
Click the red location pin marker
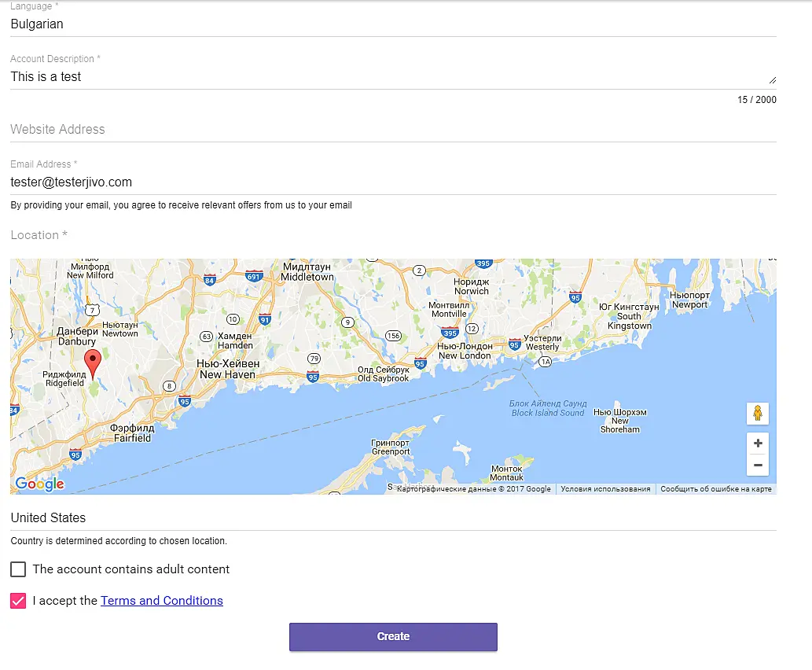point(93,363)
